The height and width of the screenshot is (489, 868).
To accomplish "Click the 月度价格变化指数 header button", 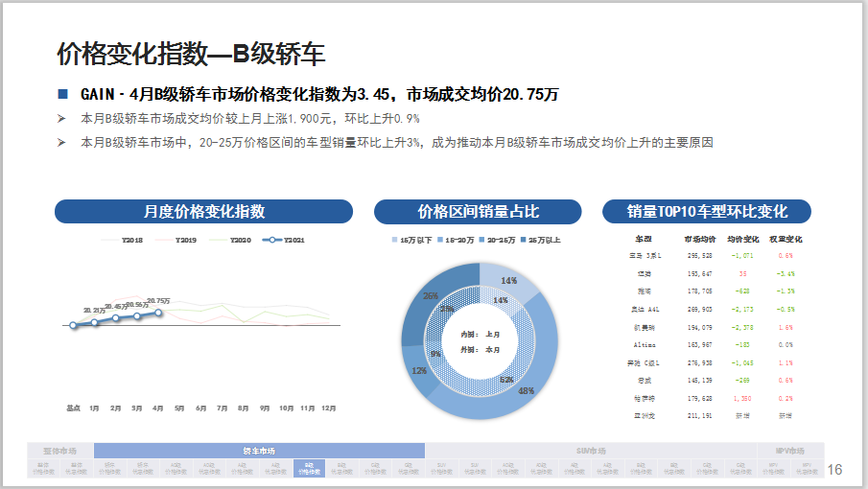I will pos(203,212).
